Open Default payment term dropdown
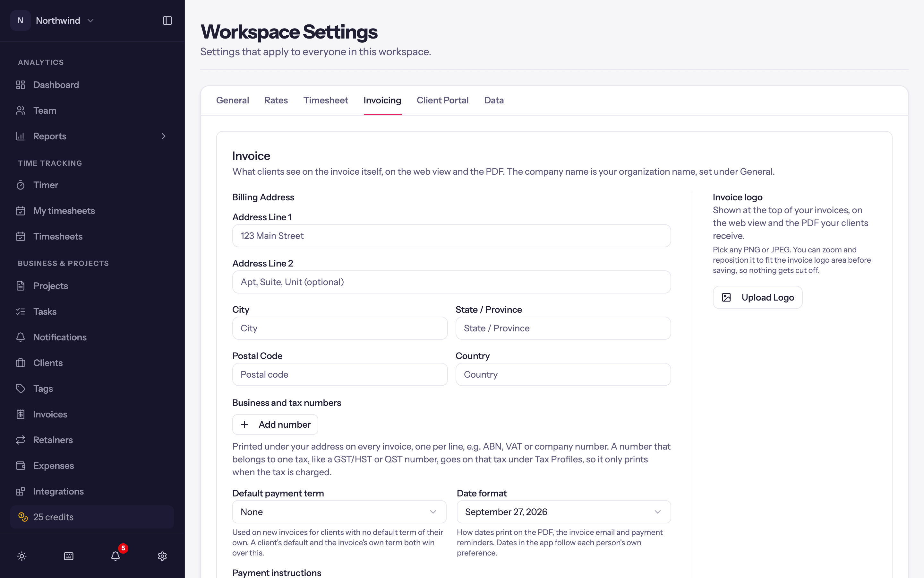This screenshot has width=924, height=578. (339, 512)
